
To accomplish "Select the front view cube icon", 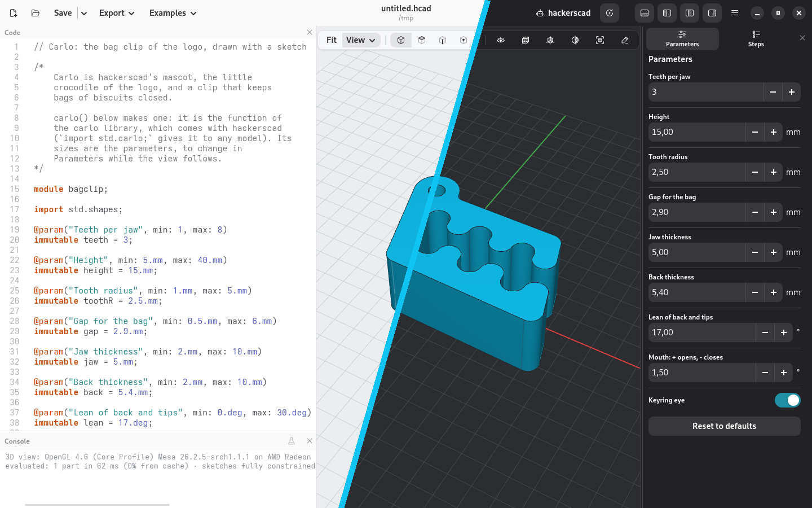I will pyautogui.click(x=443, y=40).
